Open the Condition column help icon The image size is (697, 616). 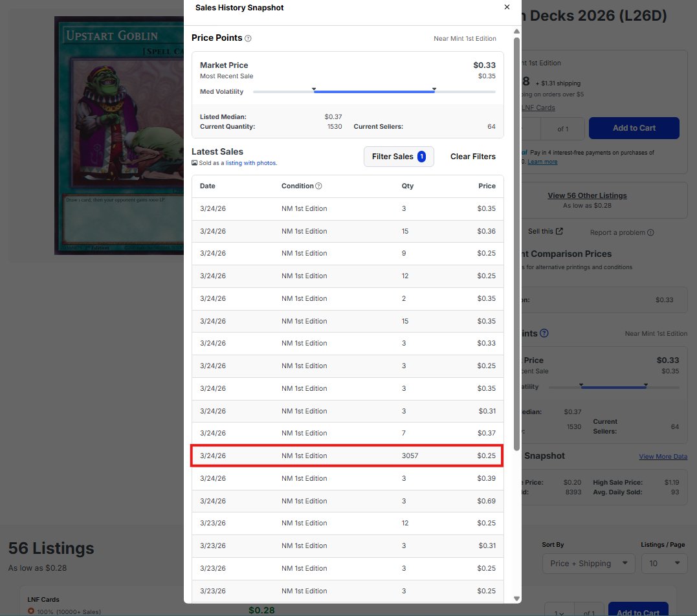tap(318, 186)
